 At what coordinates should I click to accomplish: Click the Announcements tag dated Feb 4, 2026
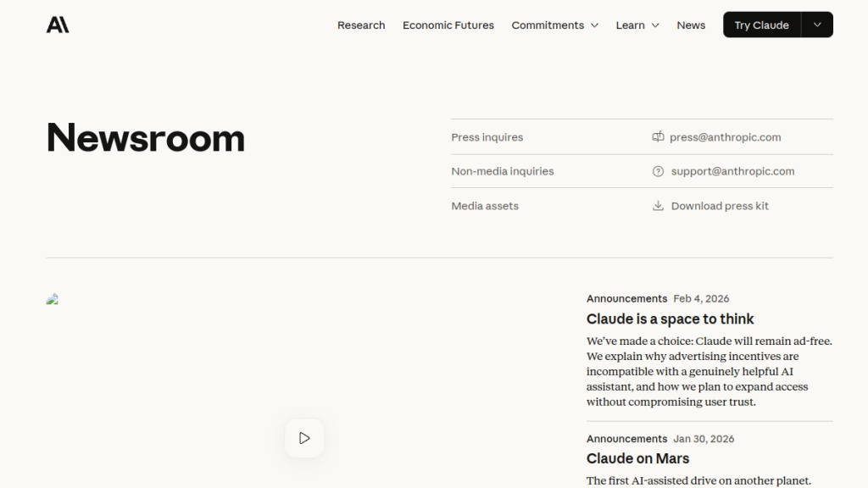(626, 299)
